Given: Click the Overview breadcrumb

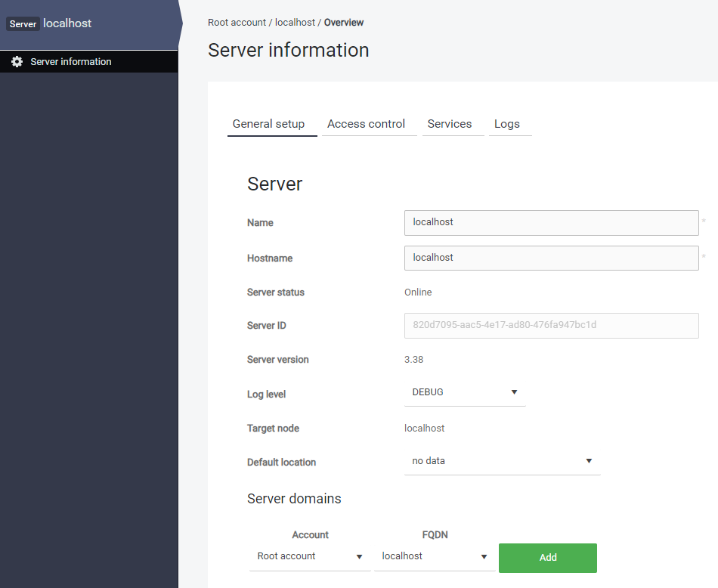Looking at the screenshot, I should coord(344,23).
